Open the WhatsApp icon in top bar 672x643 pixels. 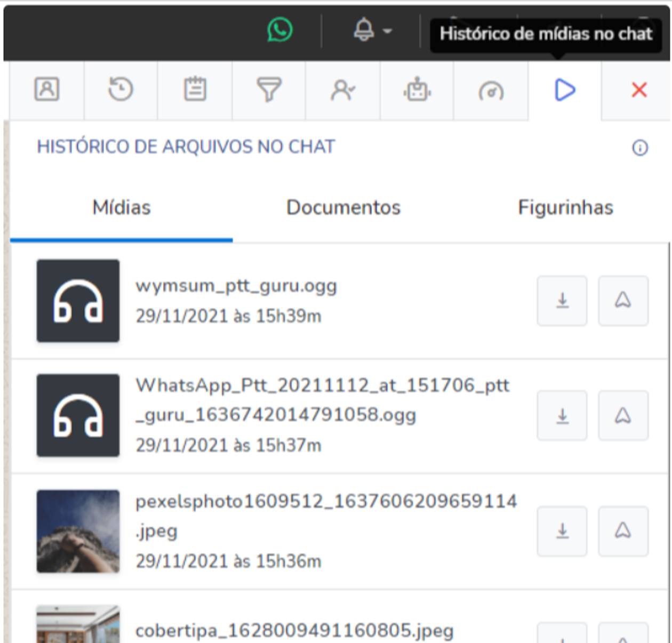pyautogui.click(x=279, y=30)
